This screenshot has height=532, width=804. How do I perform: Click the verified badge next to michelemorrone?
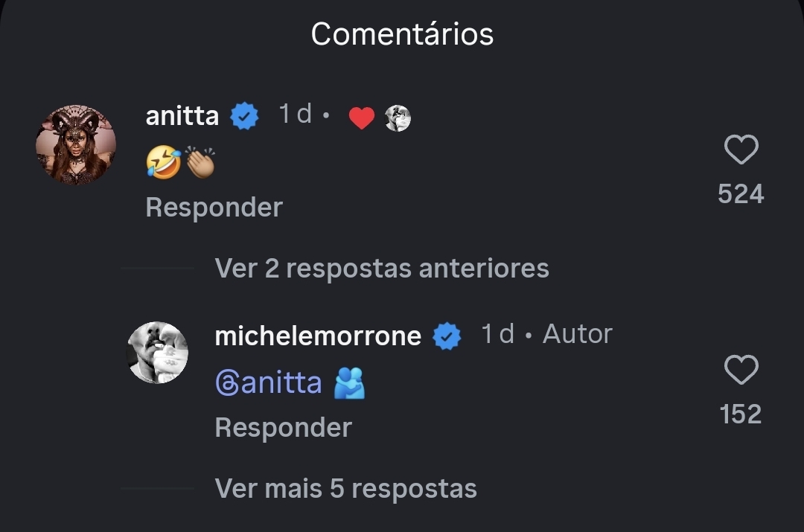[x=447, y=336]
